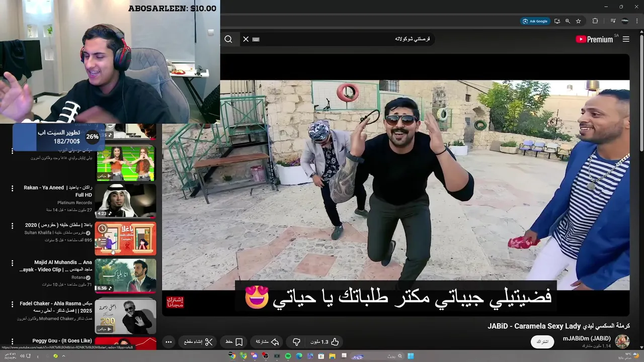The image size is (644, 362).
Task: Open the YouTube Premium home logo
Action: pos(594,39)
